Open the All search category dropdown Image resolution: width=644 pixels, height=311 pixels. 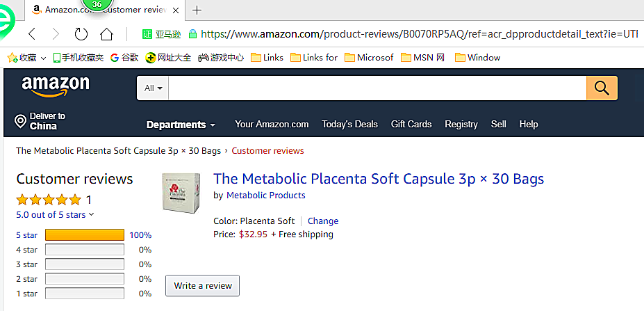point(153,88)
